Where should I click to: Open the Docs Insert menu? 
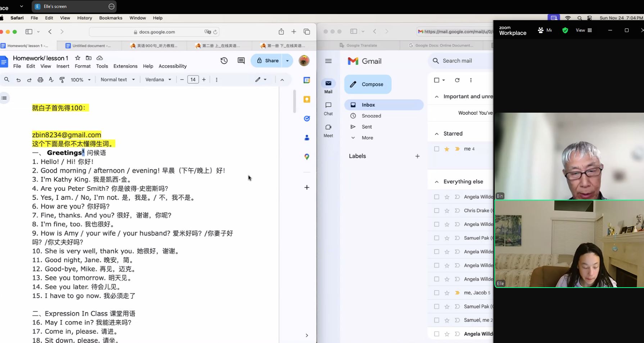63,66
